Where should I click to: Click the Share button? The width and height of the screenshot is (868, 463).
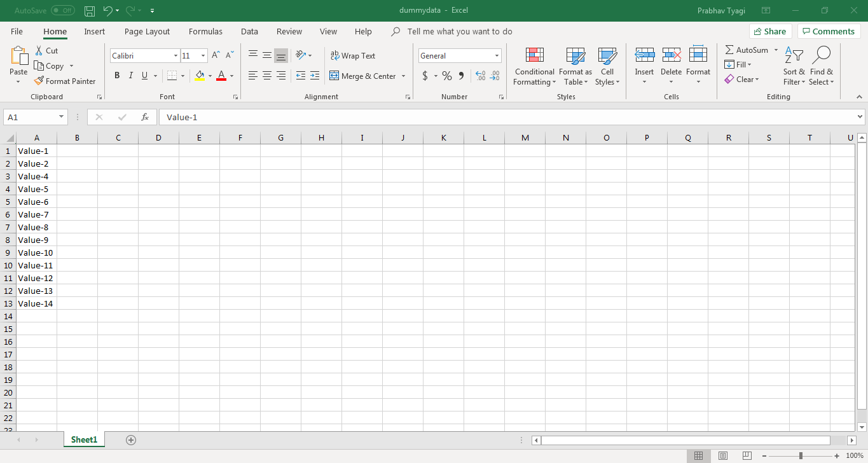769,32
